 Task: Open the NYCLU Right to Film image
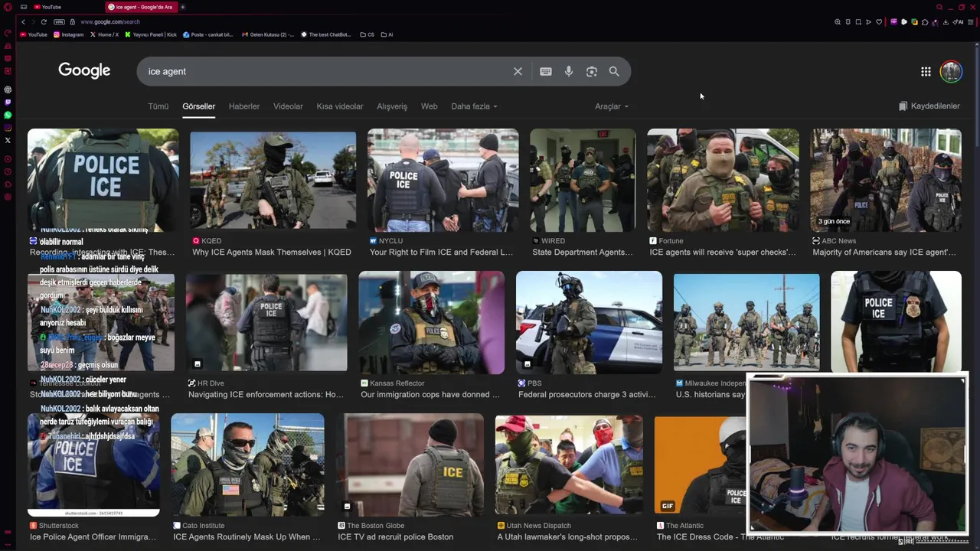(443, 180)
